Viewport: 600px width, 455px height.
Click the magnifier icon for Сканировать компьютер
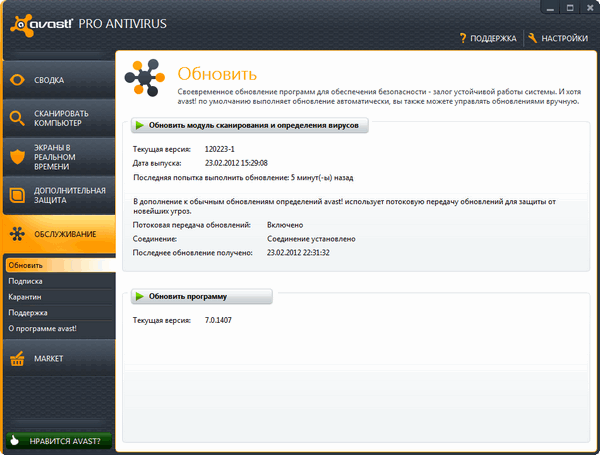[x=18, y=120]
